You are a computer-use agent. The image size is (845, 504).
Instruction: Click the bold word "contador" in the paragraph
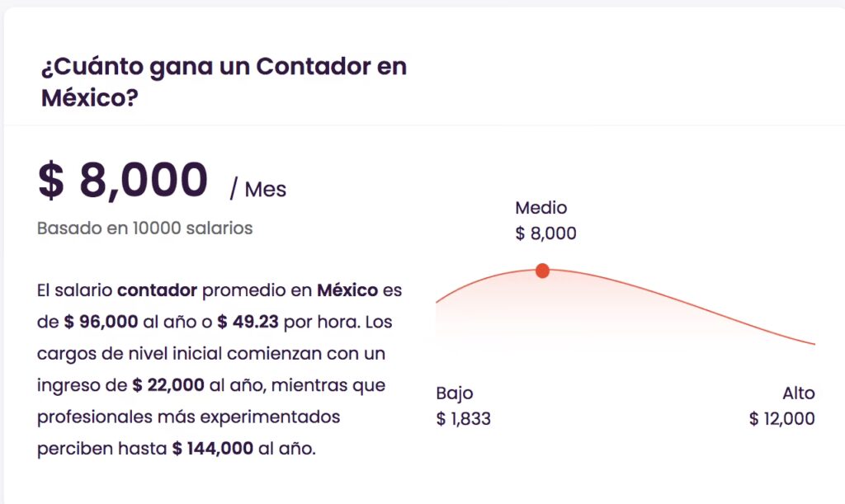(157, 290)
